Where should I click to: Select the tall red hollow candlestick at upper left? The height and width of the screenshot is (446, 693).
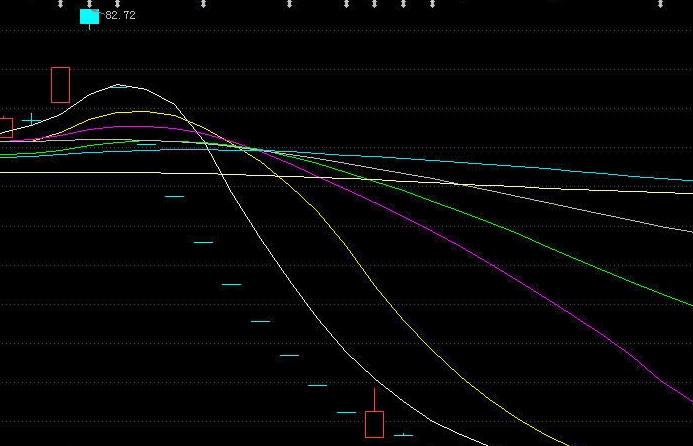(60, 85)
